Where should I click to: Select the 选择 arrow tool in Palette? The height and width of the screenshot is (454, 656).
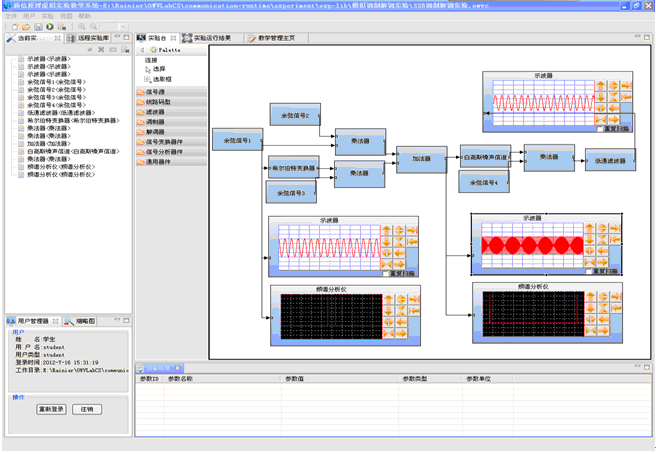click(x=158, y=69)
